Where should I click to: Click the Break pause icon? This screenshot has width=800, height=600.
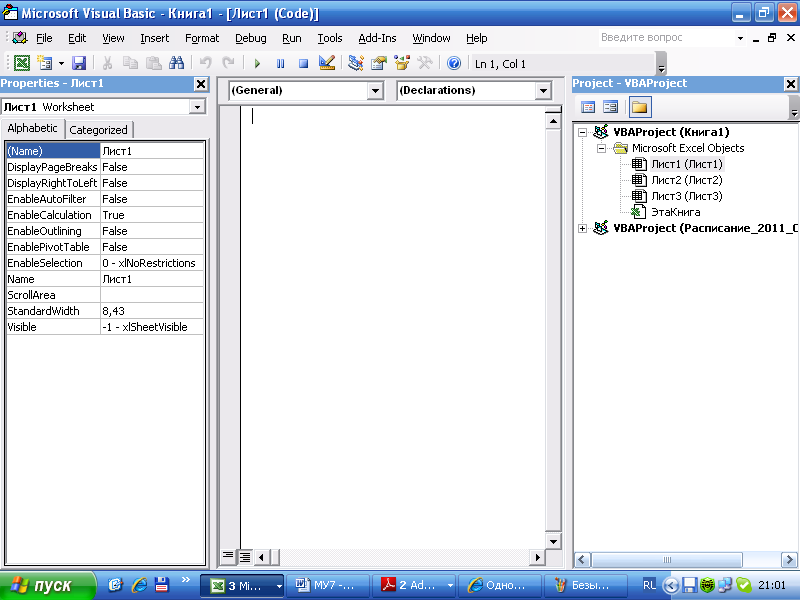tap(280, 63)
